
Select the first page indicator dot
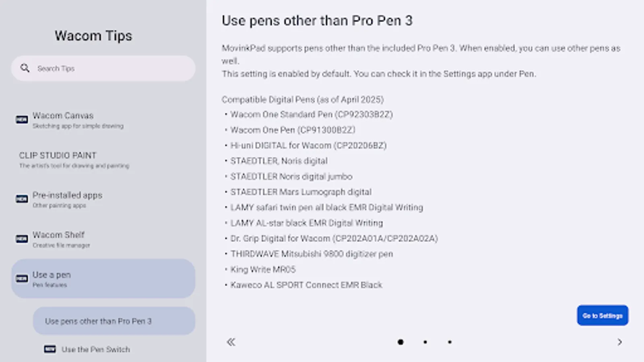click(x=401, y=342)
